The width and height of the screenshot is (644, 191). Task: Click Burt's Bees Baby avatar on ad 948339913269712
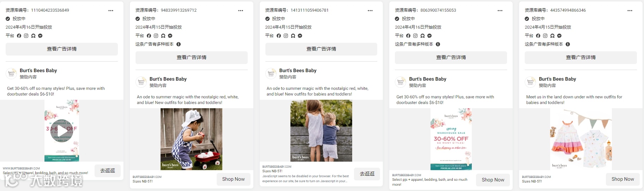(x=141, y=82)
